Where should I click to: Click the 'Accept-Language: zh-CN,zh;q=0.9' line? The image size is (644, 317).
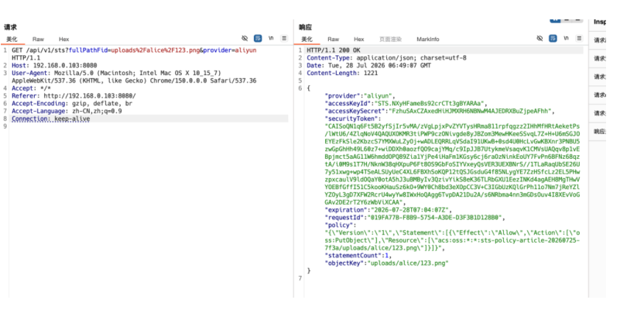pos(67,111)
